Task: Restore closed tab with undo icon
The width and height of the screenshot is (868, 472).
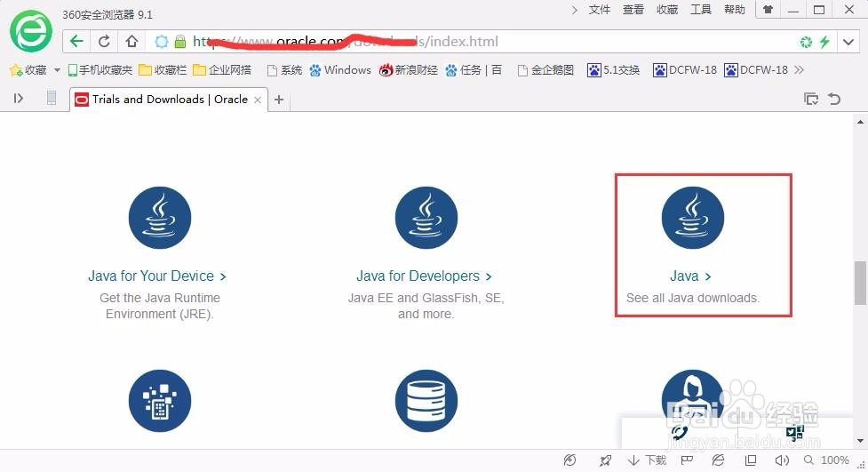Action: [834, 100]
